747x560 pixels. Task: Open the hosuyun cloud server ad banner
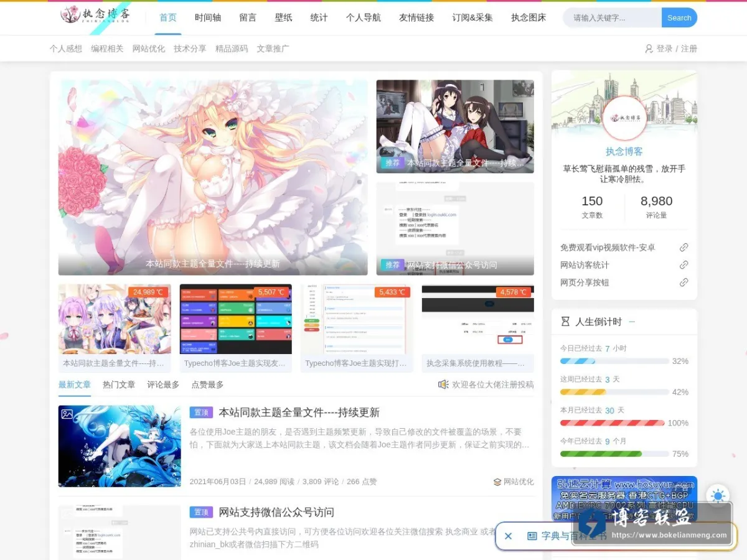pyautogui.click(x=624, y=500)
